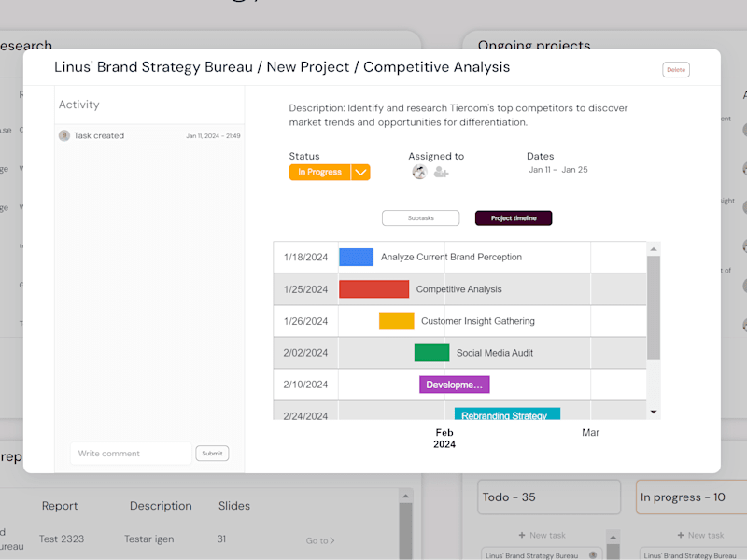Screen dimensions: 747x560
Task: Select the purple Developme... timeline bar
Action: coord(455,385)
